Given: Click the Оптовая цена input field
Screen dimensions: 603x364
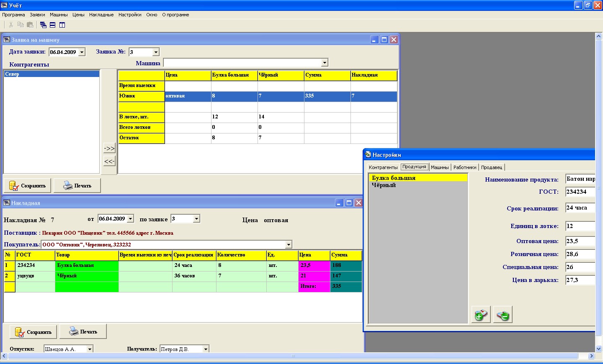Looking at the screenshot, I should [580, 241].
